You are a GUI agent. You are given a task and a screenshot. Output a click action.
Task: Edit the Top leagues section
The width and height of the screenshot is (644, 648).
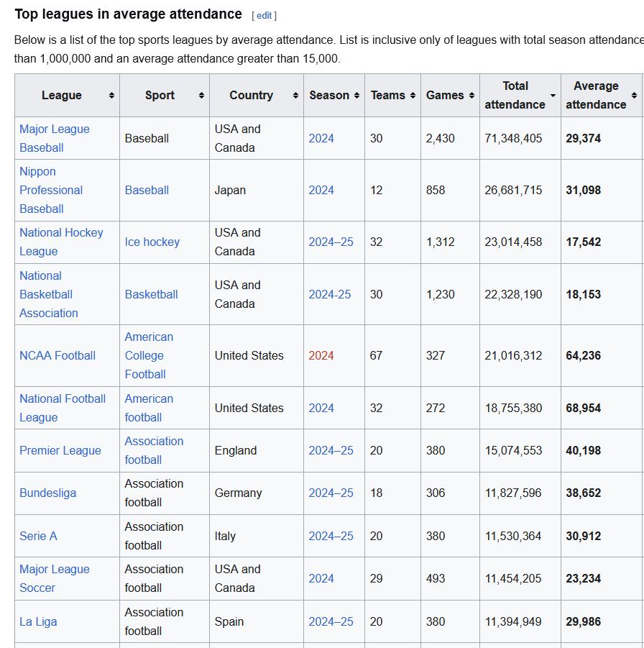264,16
